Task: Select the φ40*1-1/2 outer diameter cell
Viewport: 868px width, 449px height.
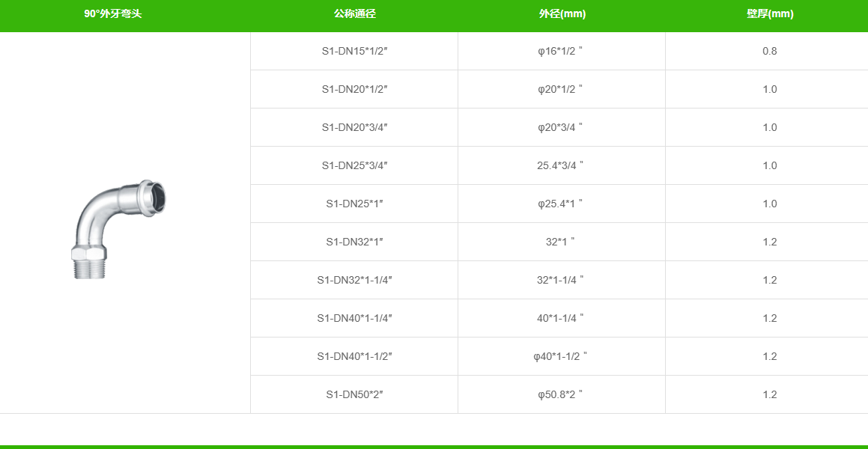Action: [x=562, y=357]
